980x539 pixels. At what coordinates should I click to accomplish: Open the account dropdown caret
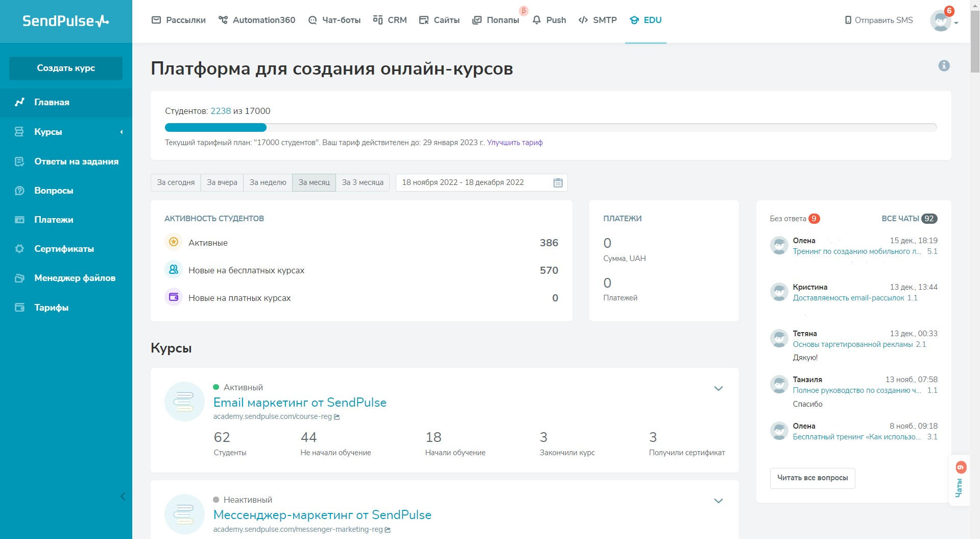click(x=956, y=23)
